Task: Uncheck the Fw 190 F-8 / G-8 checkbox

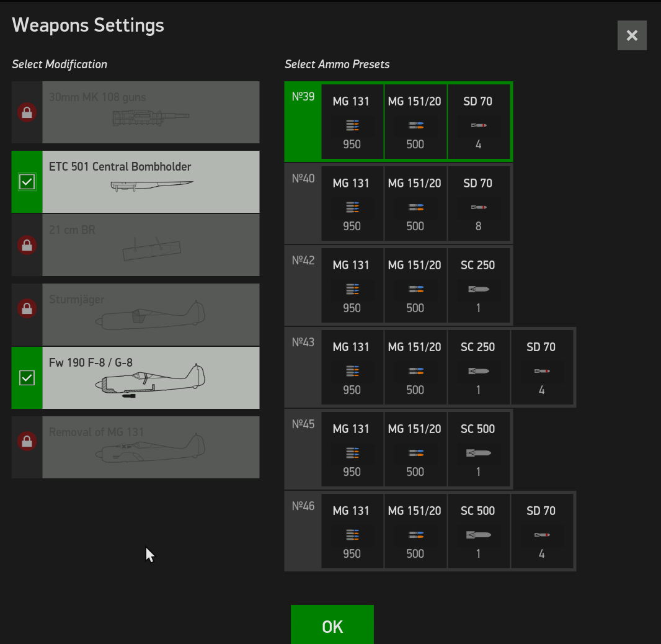Action: click(27, 378)
